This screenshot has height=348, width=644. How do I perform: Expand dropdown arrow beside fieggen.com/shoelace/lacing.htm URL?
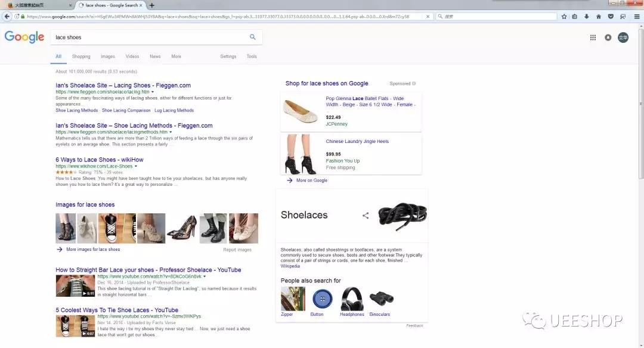point(153,92)
